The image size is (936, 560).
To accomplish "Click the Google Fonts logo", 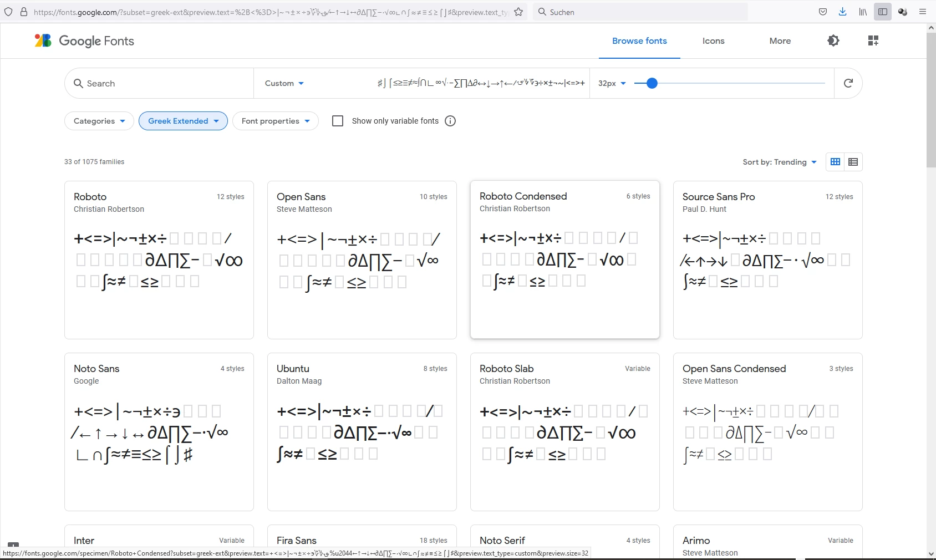I will point(84,41).
